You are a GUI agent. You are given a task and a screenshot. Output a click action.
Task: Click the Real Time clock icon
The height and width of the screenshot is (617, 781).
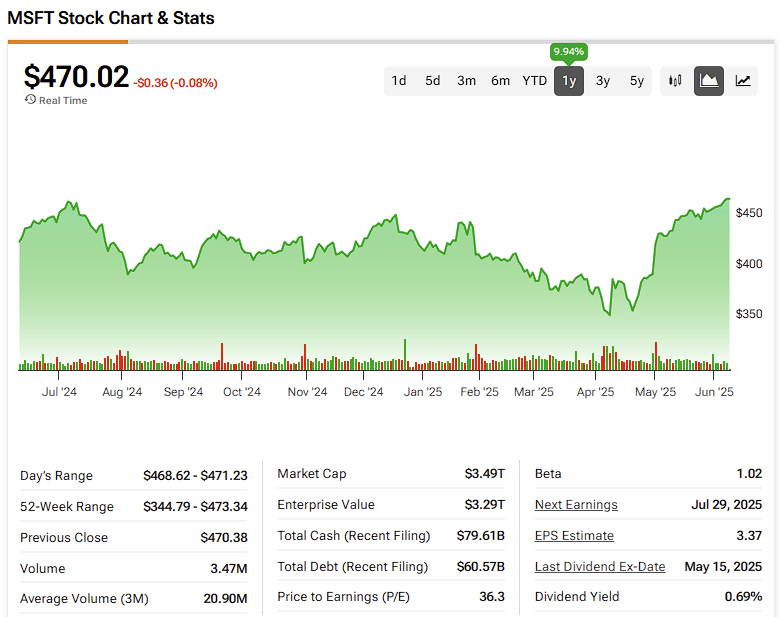pyautogui.click(x=30, y=100)
